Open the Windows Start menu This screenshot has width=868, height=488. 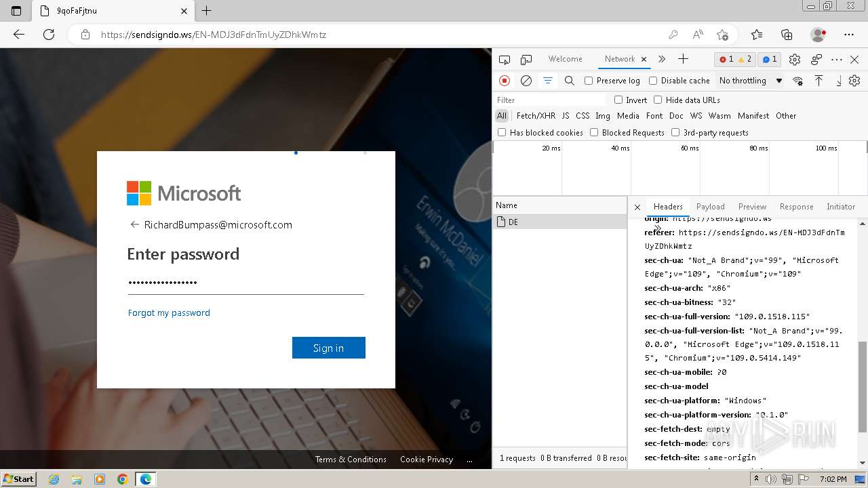click(19, 479)
